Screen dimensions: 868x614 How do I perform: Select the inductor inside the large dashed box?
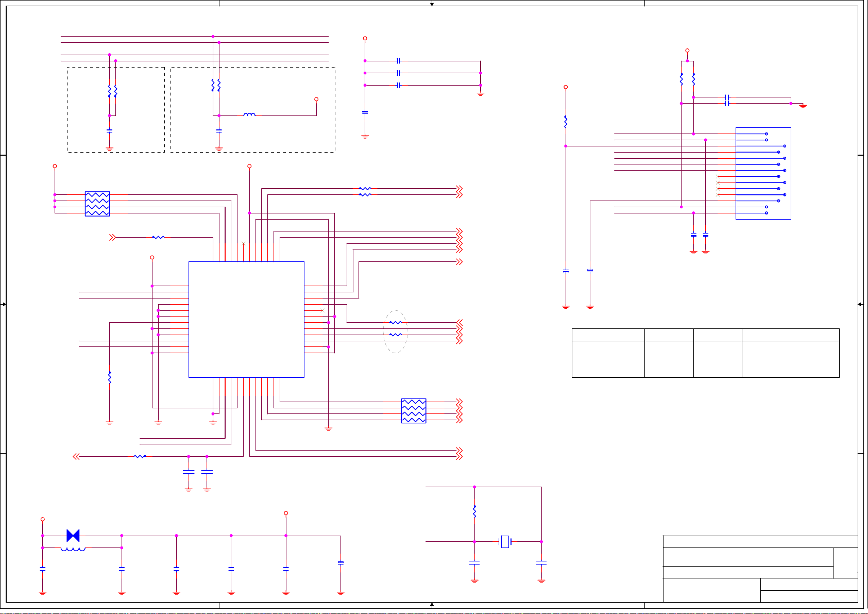(249, 114)
